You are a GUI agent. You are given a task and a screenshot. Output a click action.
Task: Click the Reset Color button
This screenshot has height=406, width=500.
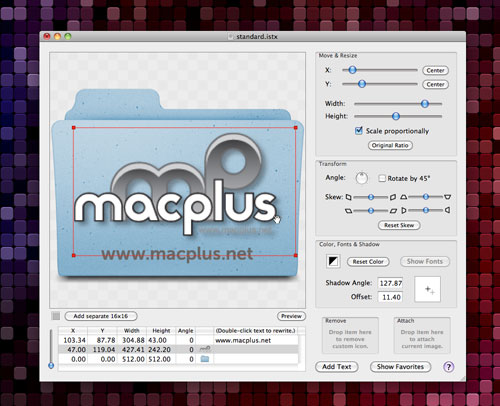point(368,262)
